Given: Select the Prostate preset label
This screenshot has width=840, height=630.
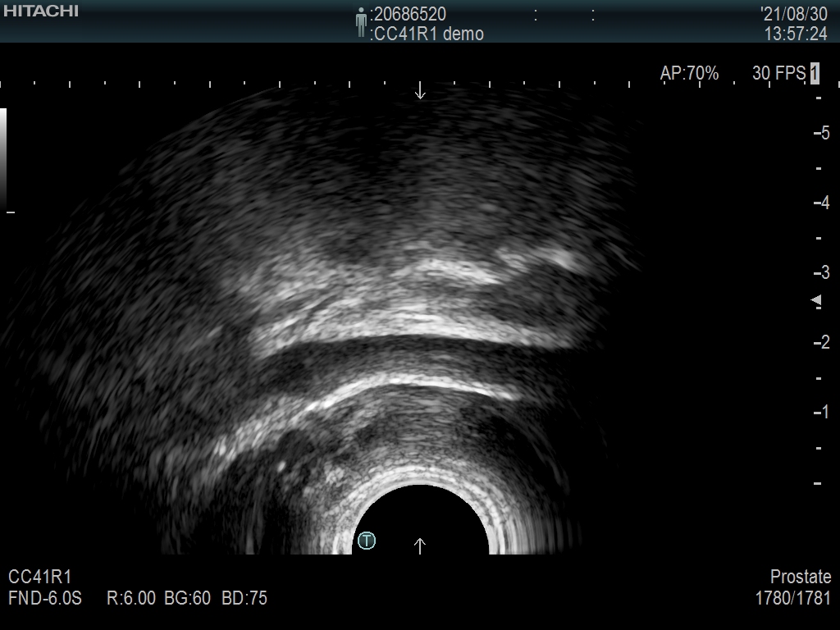Looking at the screenshot, I should [x=801, y=577].
